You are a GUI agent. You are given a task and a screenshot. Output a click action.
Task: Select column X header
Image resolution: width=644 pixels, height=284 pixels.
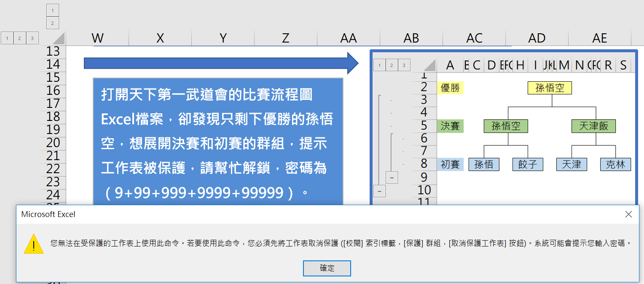pyautogui.click(x=160, y=38)
